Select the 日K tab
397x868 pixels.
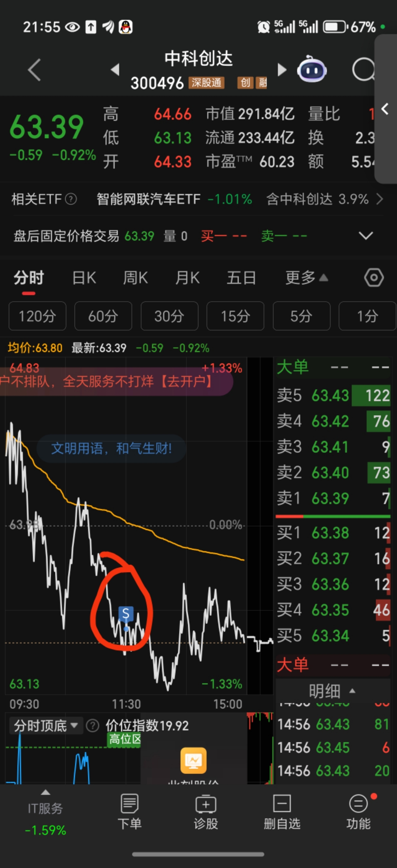(x=84, y=278)
